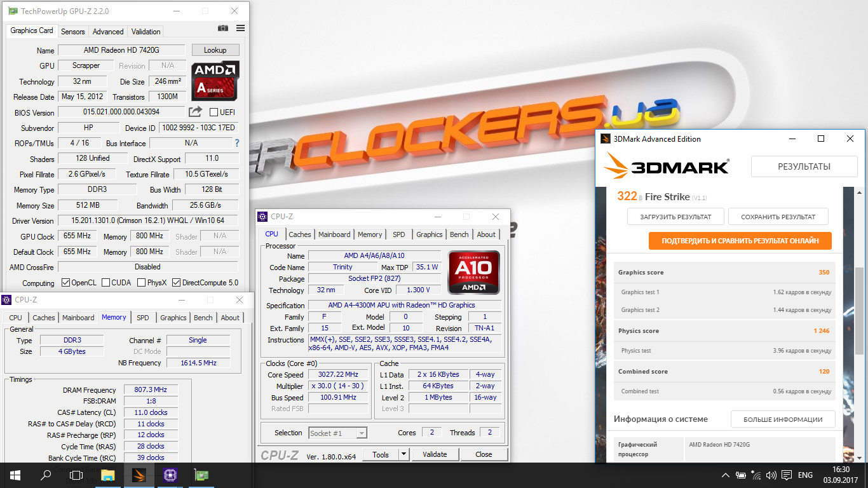Viewport: 868px width, 488px height.
Task: Toggle the UEFI checkbox in GPU-Z
Action: (214, 112)
